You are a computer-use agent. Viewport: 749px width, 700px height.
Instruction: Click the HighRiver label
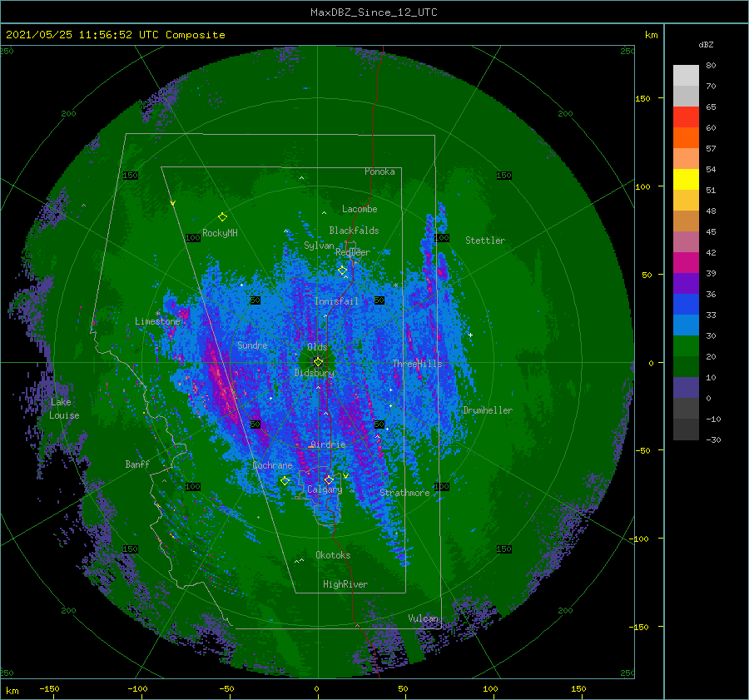[x=345, y=584]
